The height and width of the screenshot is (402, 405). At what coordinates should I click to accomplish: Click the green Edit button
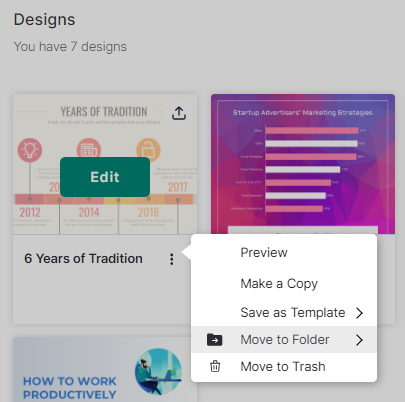pyautogui.click(x=105, y=177)
